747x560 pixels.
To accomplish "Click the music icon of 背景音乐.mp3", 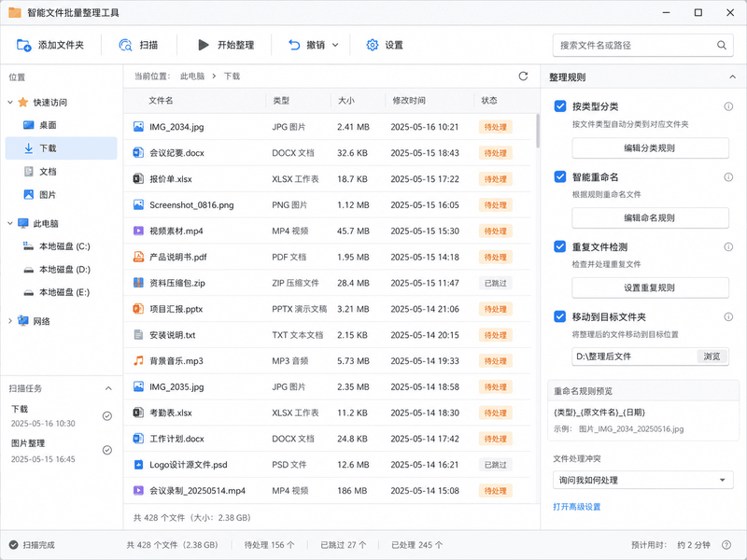I will click(138, 361).
